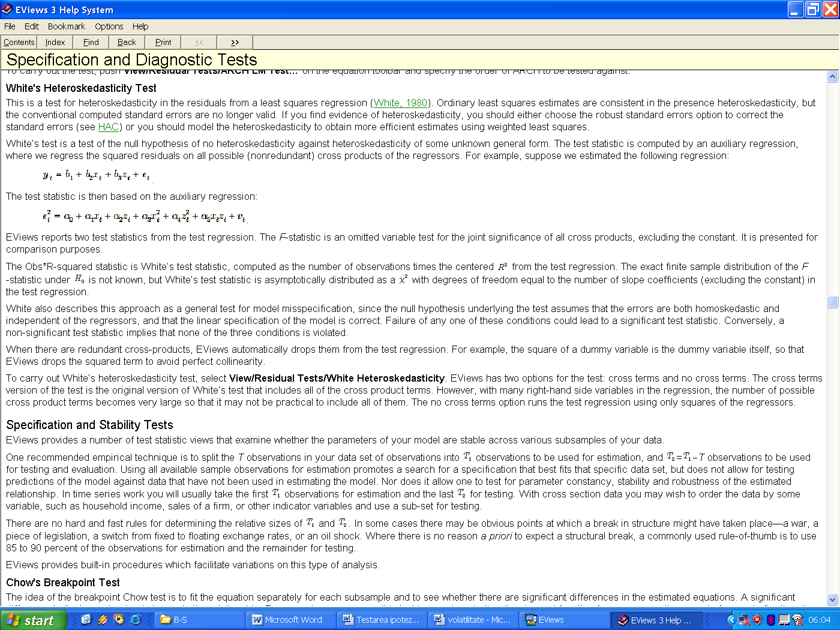The height and width of the screenshot is (630, 840).
Task: Click the EViews Help book icon in title bar
Action: point(7,9)
